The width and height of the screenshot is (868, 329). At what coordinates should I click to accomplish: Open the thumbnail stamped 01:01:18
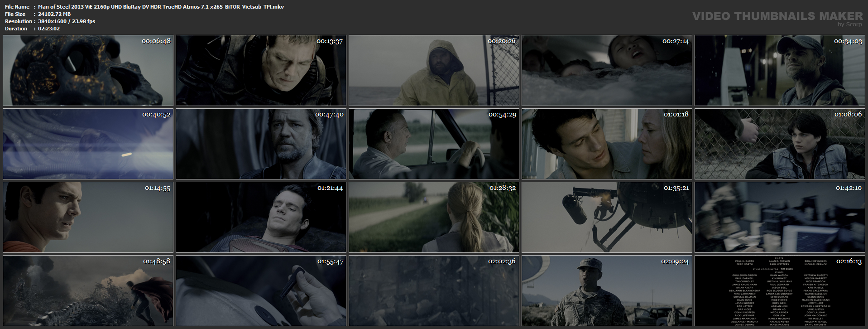point(607,144)
